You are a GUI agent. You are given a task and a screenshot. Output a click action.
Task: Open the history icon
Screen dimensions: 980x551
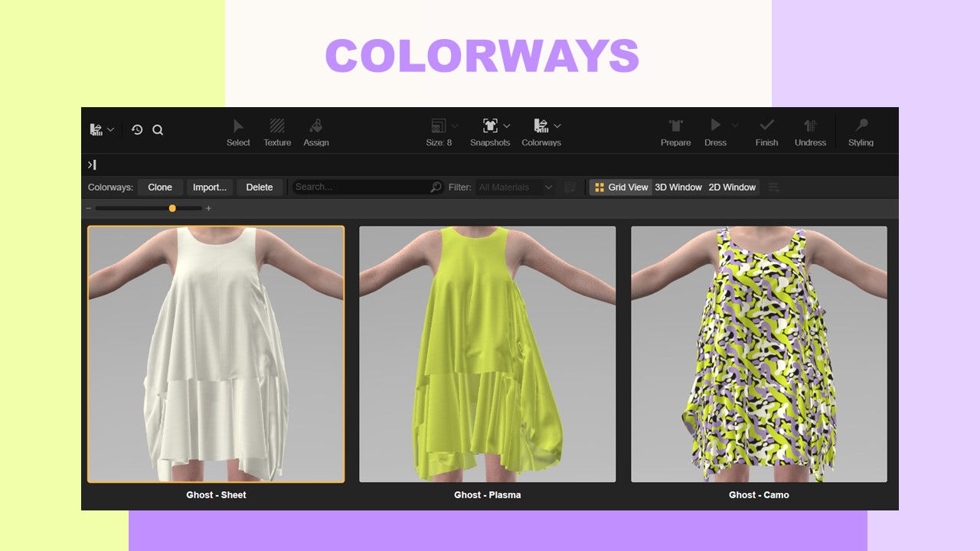click(x=137, y=130)
